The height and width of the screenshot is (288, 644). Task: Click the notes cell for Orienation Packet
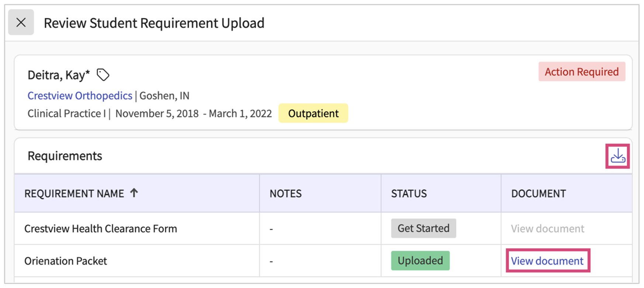pos(271,261)
